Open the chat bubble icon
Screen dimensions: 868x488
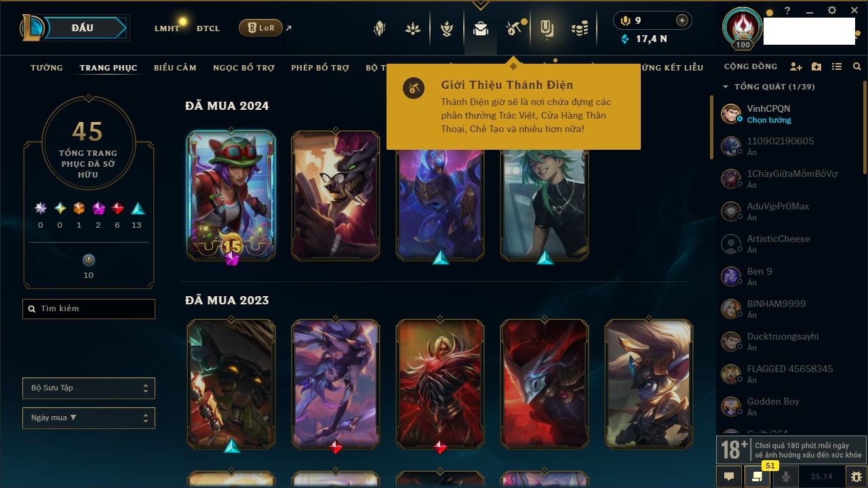(x=730, y=476)
